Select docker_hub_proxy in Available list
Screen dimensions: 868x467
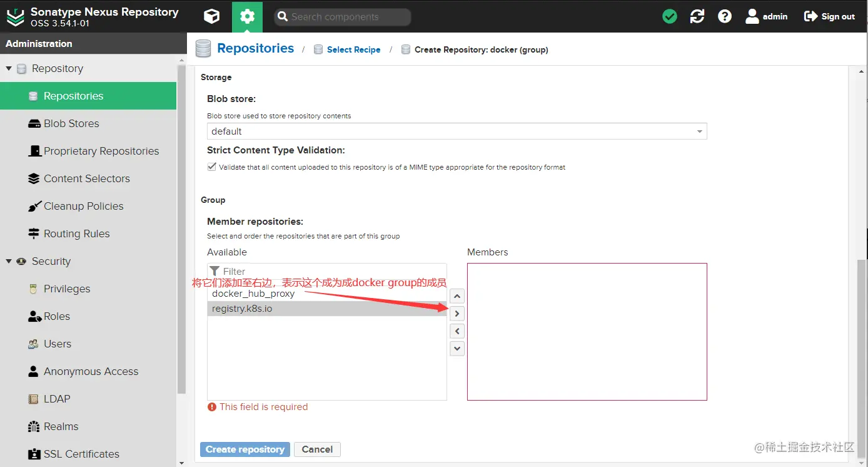[x=327, y=294]
